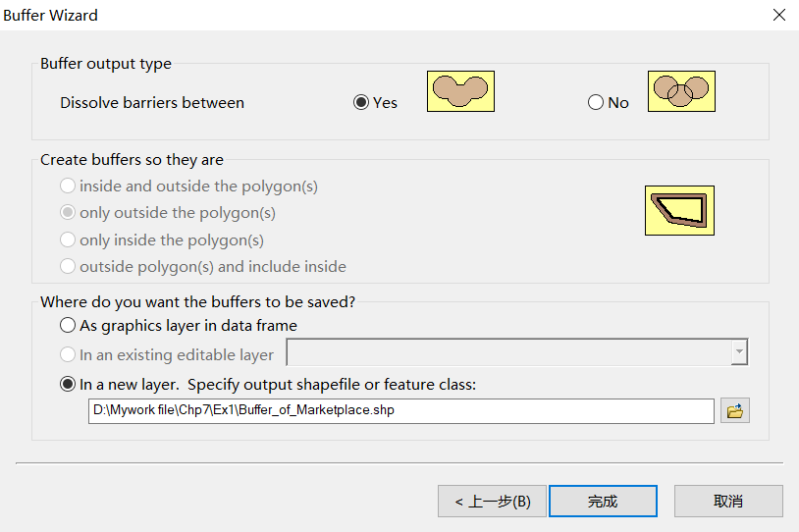Viewport: 799px width, 532px height.
Task: Click the overlapping buffers preview image
Action: 680,91
